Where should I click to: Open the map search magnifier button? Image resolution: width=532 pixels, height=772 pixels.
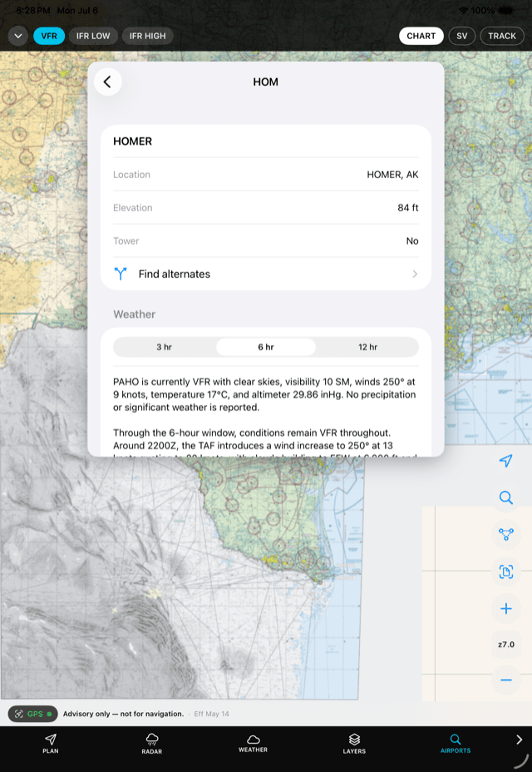coord(506,497)
